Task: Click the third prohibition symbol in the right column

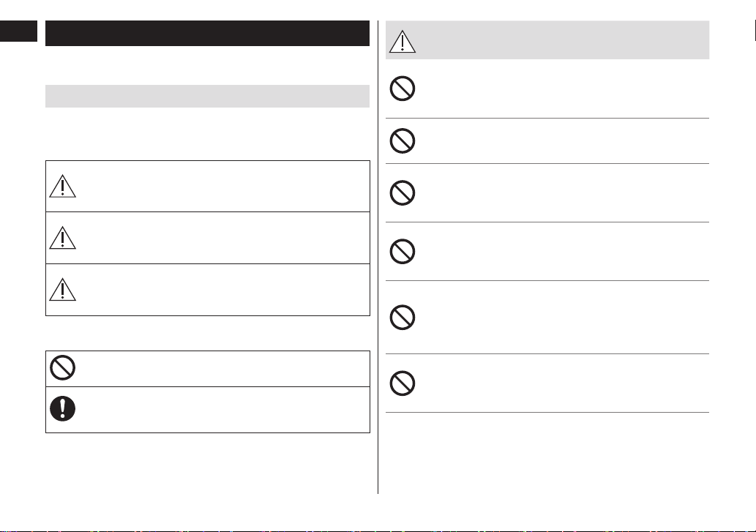Action: pos(402,192)
